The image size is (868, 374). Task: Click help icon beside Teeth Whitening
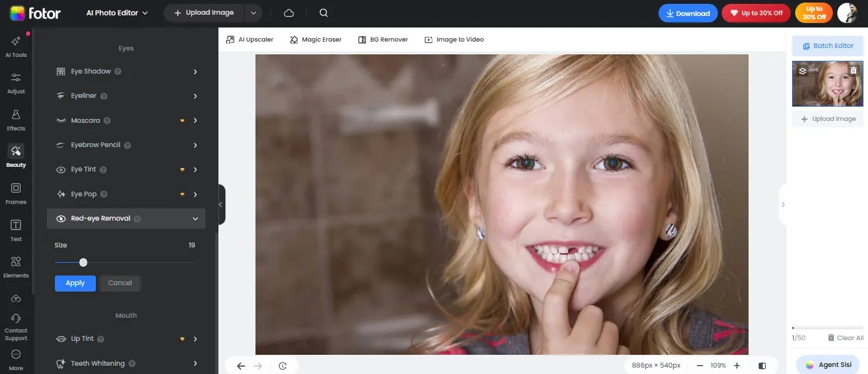pos(132,364)
